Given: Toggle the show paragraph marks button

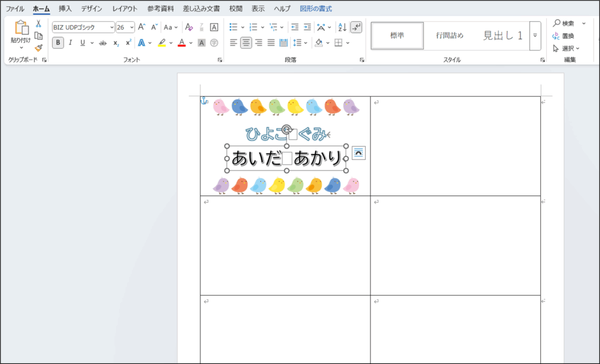Looking at the screenshot, I should point(356,27).
